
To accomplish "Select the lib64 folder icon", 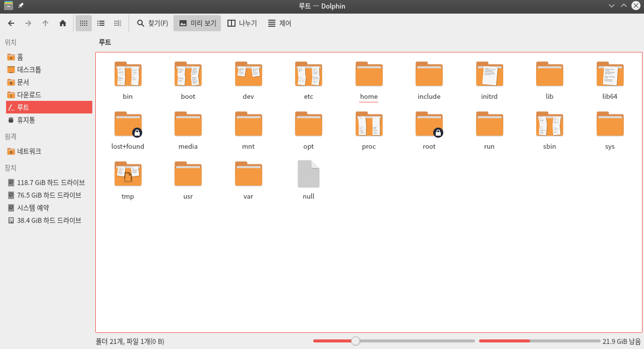I will coord(610,74).
